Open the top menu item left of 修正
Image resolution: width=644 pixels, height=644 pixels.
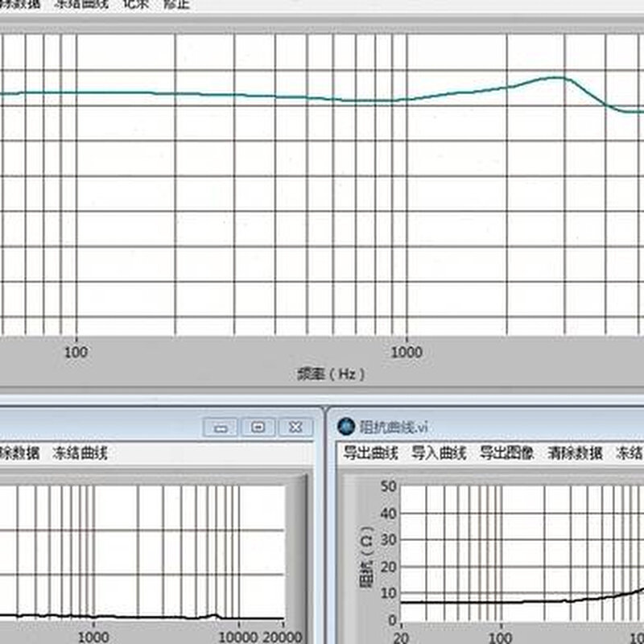[135, 3]
